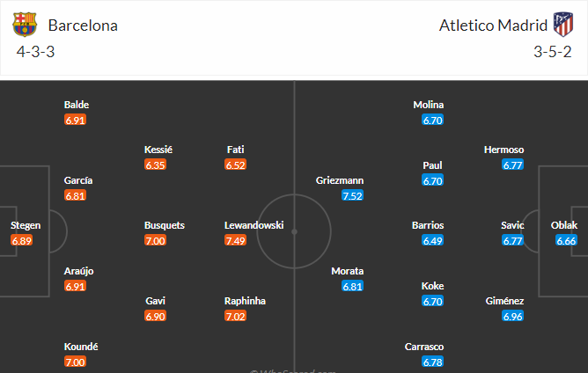Click Stegen's 6.89 rating badge

[x=22, y=240]
